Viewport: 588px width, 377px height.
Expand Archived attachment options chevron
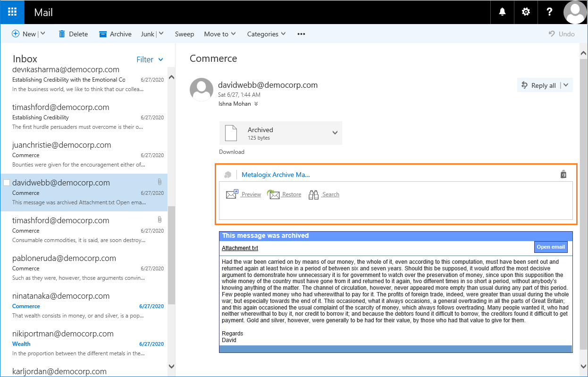click(x=335, y=133)
